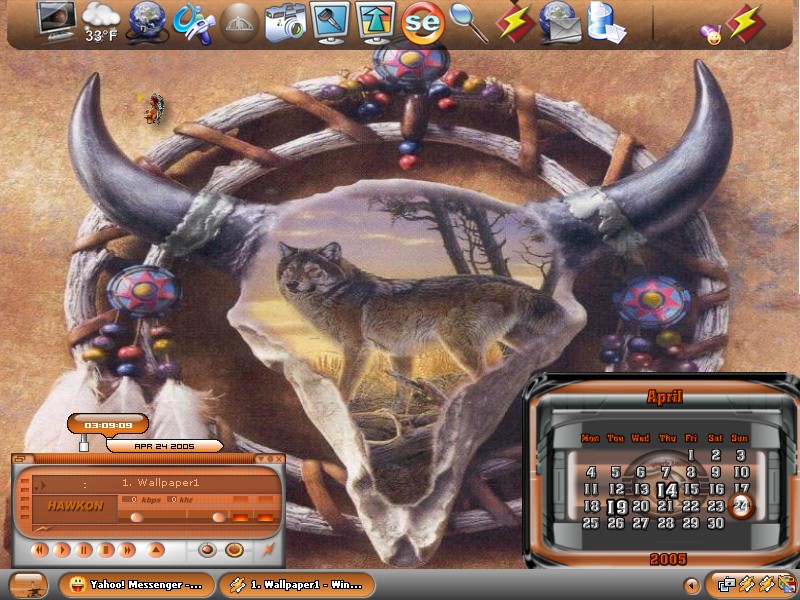This screenshot has width=800, height=600.
Task: Launch the camera icon in the top dock
Action: tap(285, 23)
